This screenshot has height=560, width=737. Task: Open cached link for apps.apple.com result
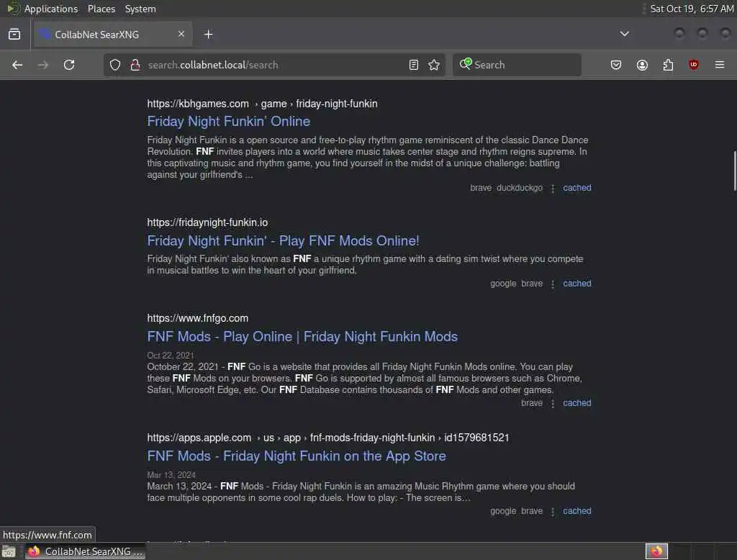[x=577, y=511]
